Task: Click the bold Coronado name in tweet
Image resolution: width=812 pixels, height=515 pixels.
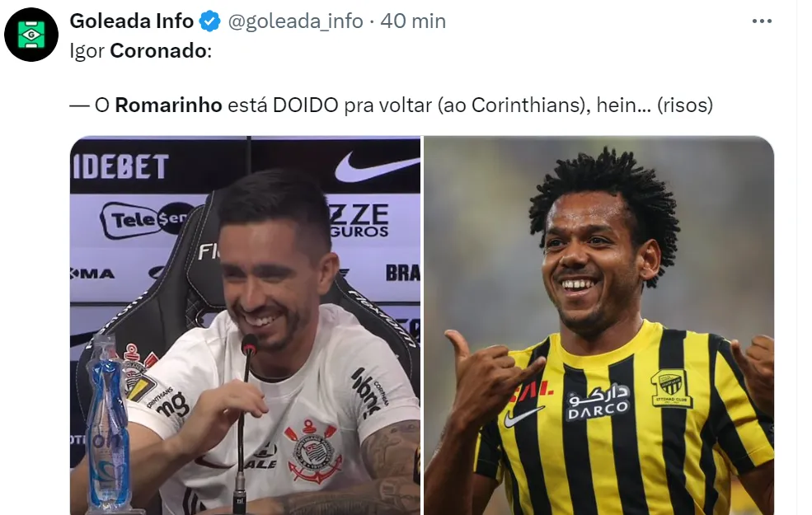Action: [158, 51]
